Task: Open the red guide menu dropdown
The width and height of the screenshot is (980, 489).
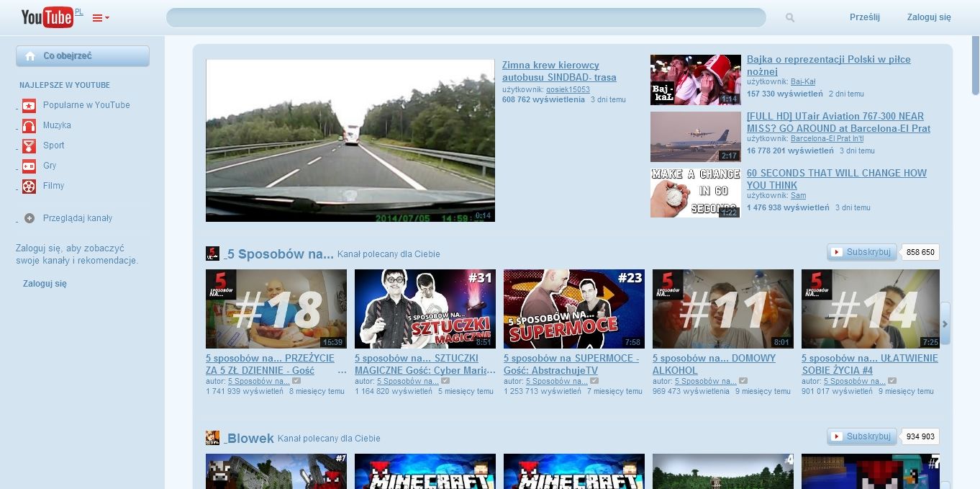Action: (x=101, y=18)
